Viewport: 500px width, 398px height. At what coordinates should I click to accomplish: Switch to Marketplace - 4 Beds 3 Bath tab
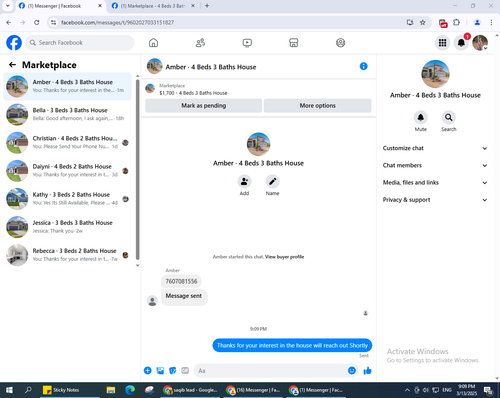click(153, 6)
